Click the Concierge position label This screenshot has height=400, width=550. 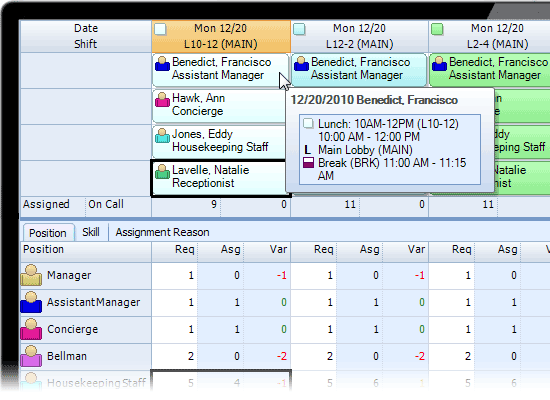tap(73, 329)
